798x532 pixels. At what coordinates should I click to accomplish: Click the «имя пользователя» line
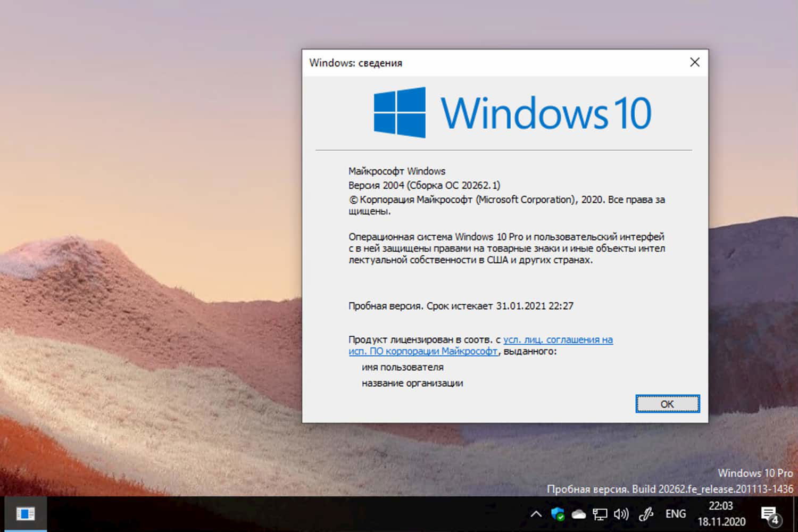pos(403,367)
